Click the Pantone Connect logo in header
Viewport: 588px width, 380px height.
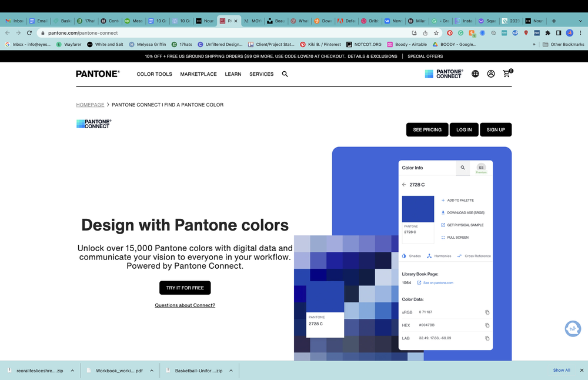point(444,74)
